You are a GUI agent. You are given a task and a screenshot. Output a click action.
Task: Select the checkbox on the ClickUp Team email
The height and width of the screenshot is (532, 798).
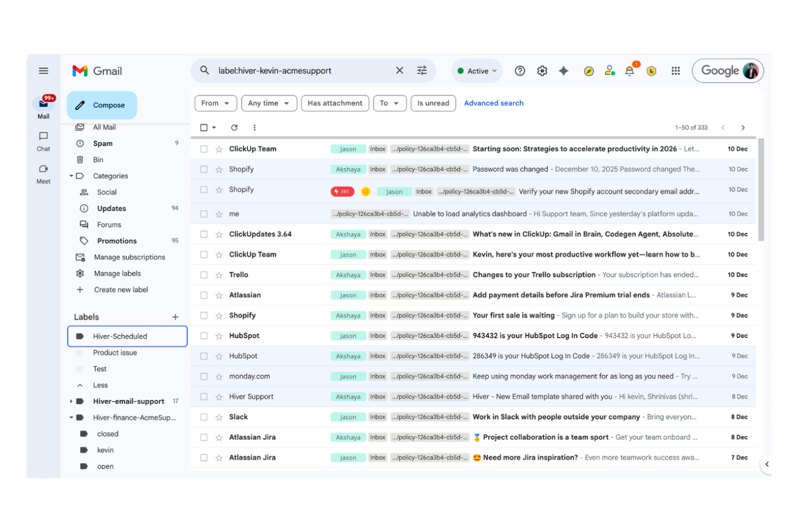pyautogui.click(x=204, y=149)
